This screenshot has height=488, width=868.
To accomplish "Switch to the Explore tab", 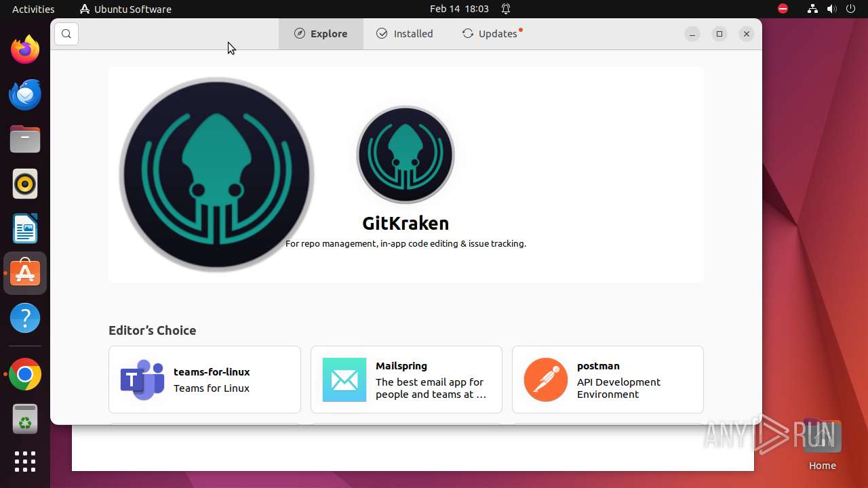I will pos(321,34).
